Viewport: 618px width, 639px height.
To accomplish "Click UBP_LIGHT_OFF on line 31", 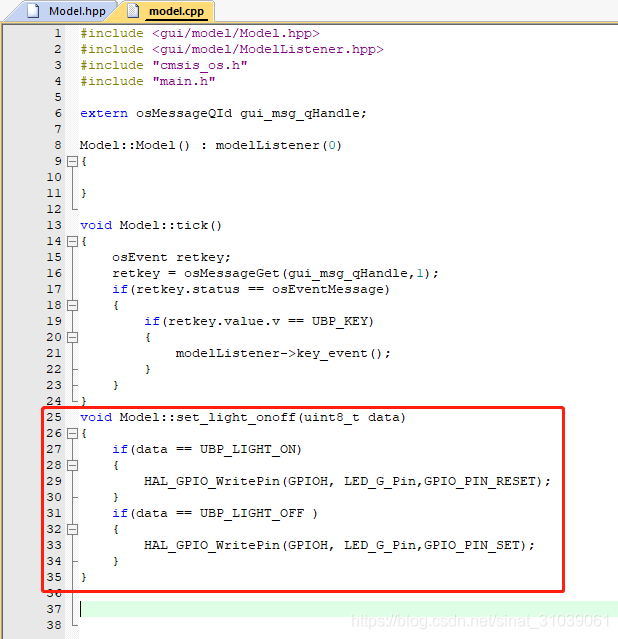I will [x=252, y=513].
